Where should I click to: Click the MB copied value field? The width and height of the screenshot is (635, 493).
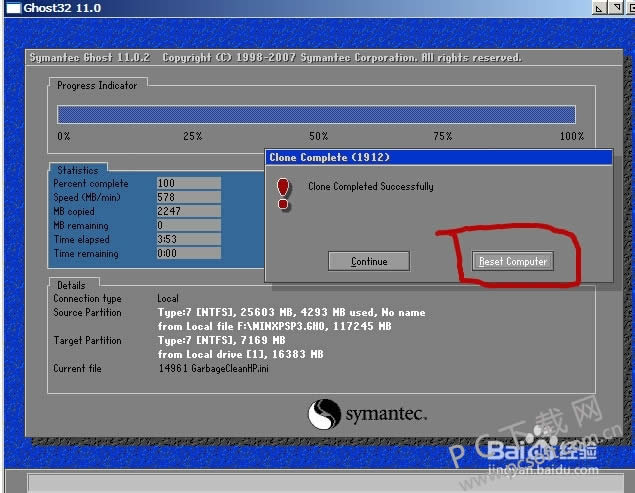[188, 211]
